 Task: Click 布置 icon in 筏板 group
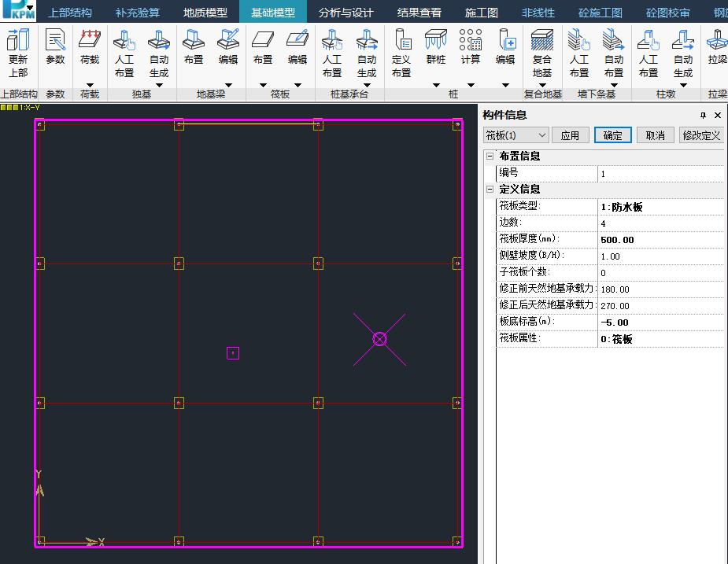pos(263,46)
